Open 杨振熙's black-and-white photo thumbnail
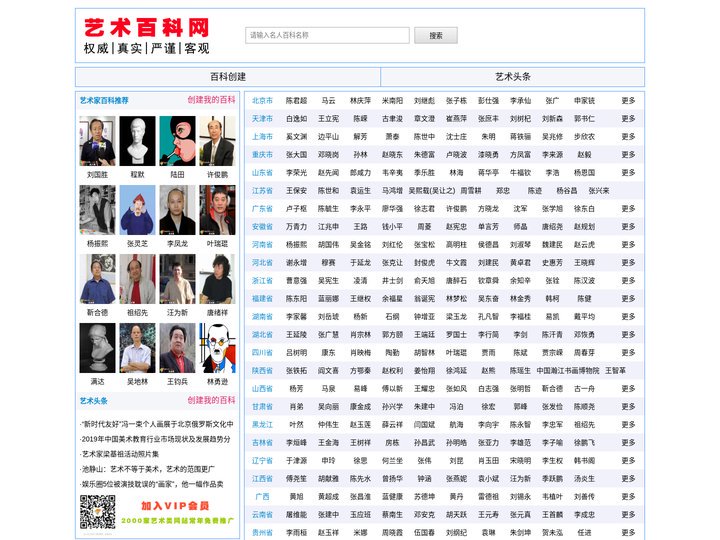 click(x=97, y=210)
